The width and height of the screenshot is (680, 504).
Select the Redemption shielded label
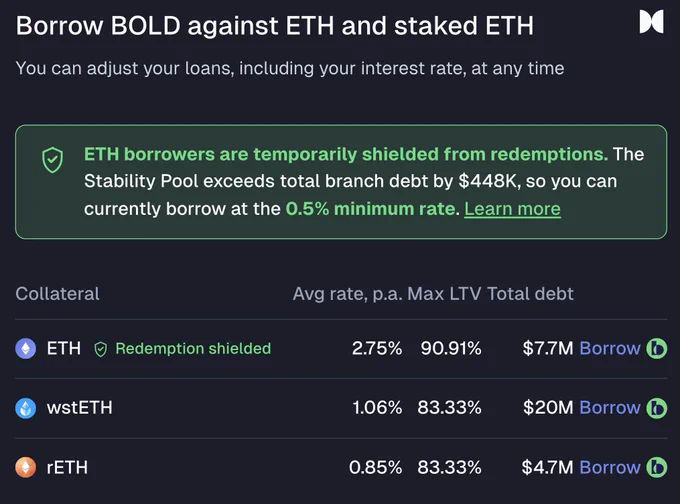[x=193, y=348]
